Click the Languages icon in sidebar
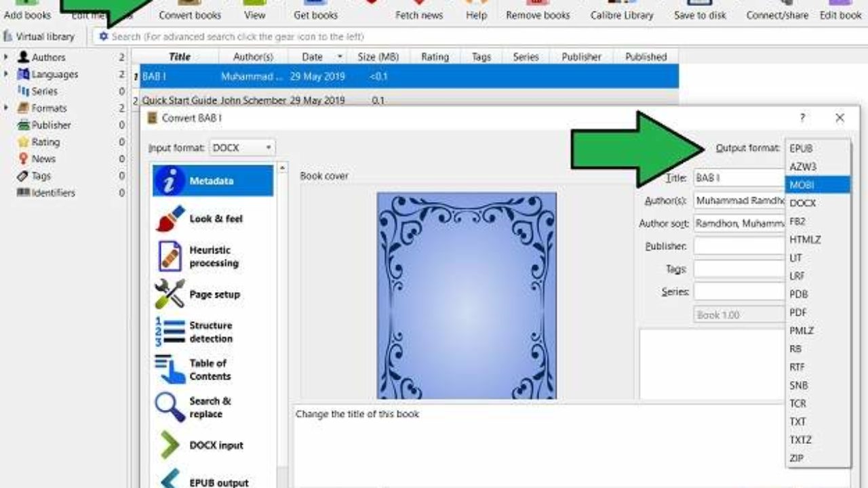 [24, 75]
